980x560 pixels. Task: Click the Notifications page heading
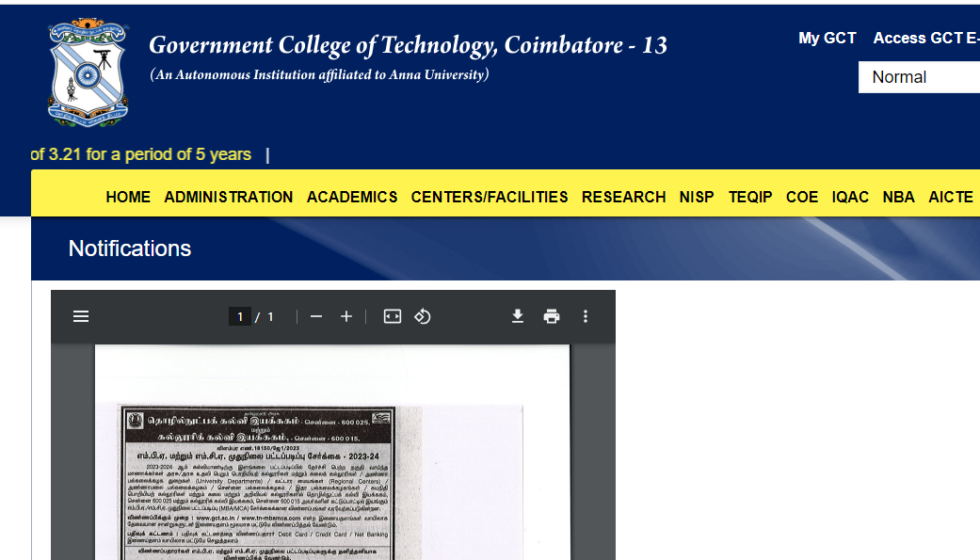coord(129,248)
